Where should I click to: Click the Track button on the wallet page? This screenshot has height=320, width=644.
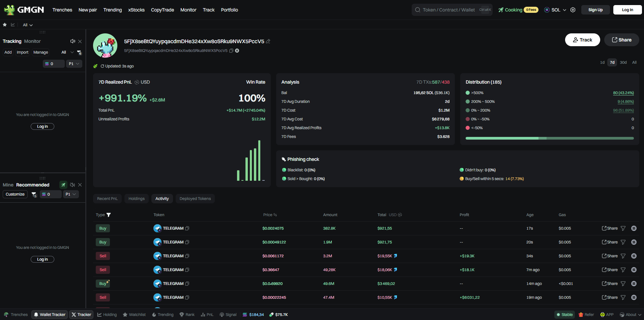tap(582, 40)
